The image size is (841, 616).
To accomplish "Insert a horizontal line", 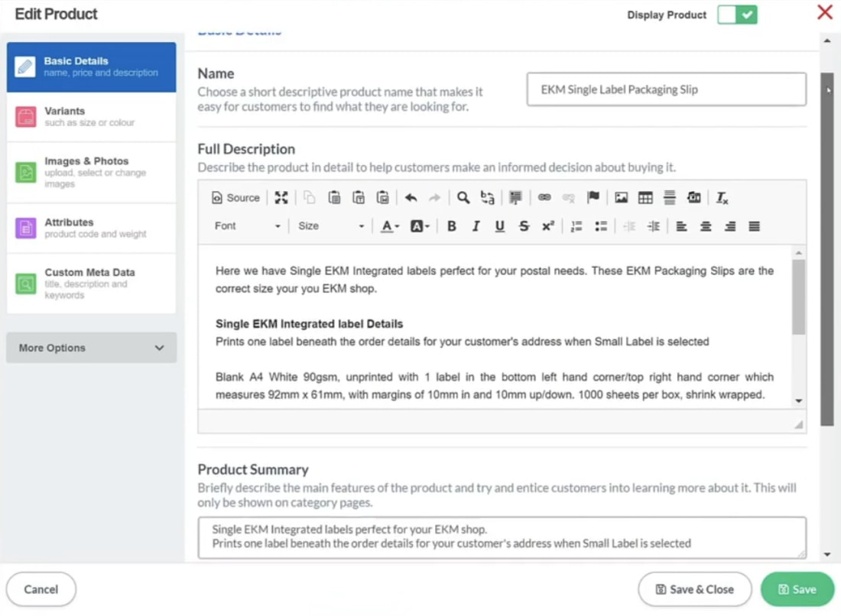I will coord(670,198).
